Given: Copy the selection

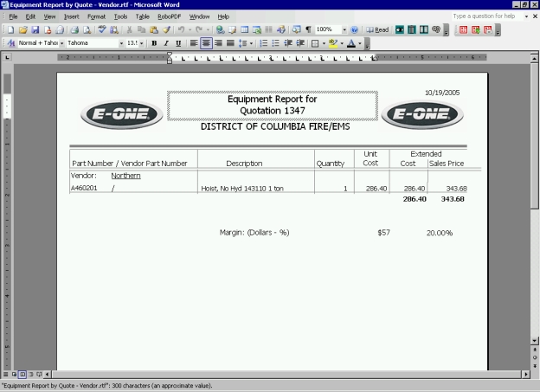Looking at the screenshot, I should (x=141, y=30).
